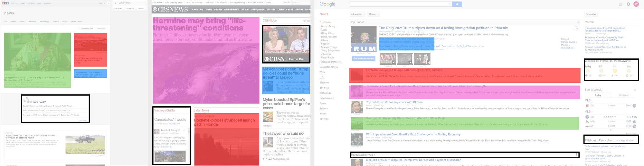Switch sports scores to the Today tab
The height and width of the screenshot is (166, 644).
(x=598, y=95)
